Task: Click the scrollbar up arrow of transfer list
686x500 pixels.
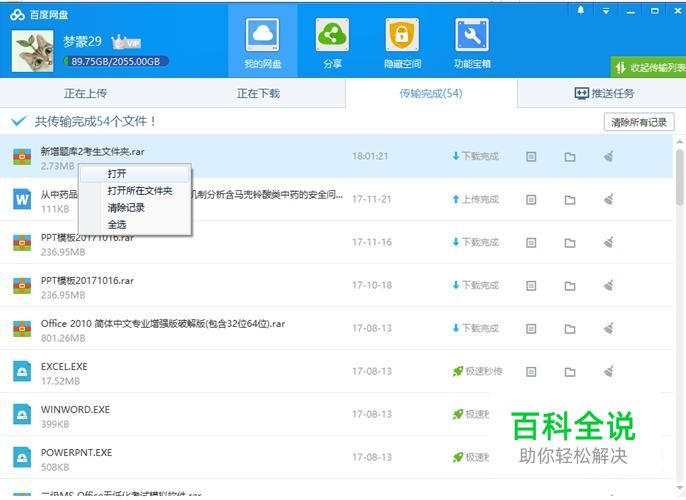Action: click(679, 142)
